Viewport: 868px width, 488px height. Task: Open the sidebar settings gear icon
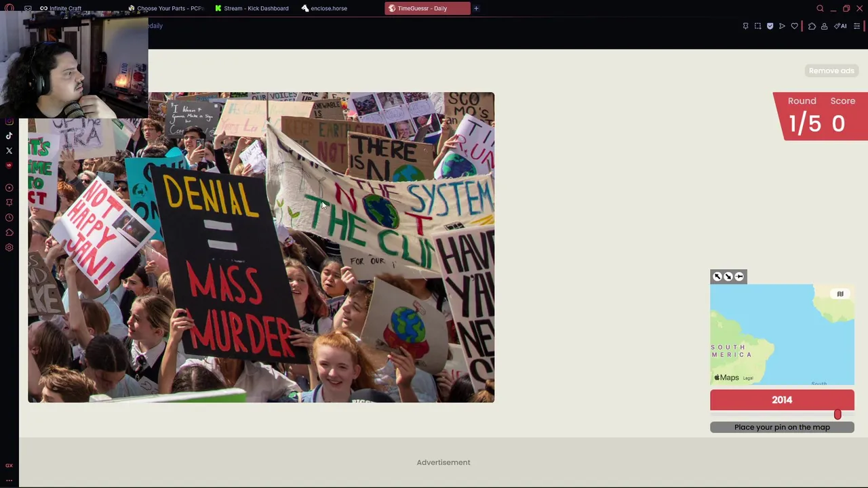click(9, 247)
